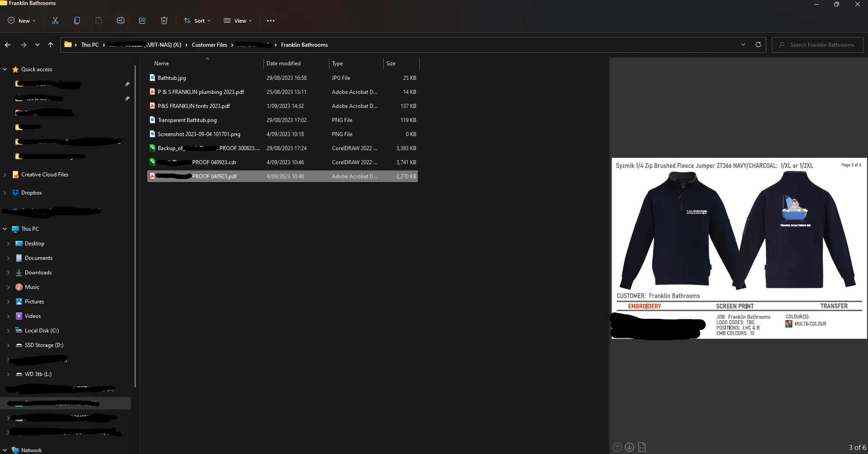This screenshot has width=868, height=454.
Task: Click the Creative Cloud Files icon
Action: coord(15,175)
